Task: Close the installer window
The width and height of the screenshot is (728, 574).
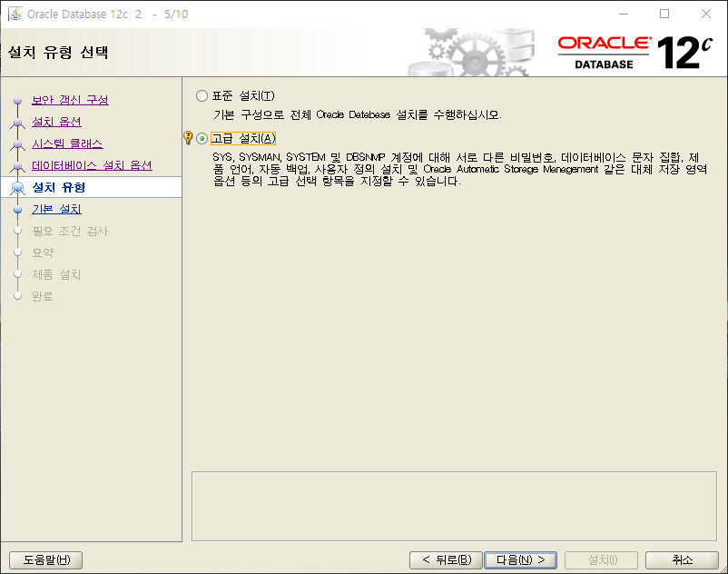Action: coord(705,14)
